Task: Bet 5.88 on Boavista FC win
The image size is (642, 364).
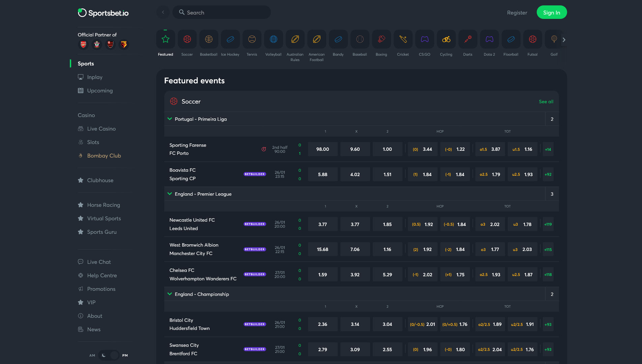Action: [x=323, y=174]
